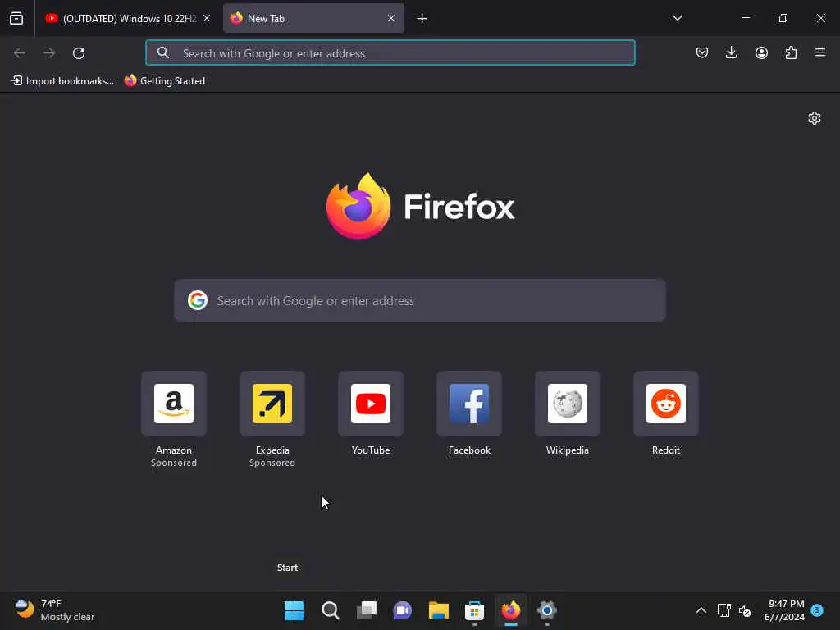Image resolution: width=840 pixels, height=630 pixels.
Task: Open Settings gear on the taskbar
Action: click(547, 610)
